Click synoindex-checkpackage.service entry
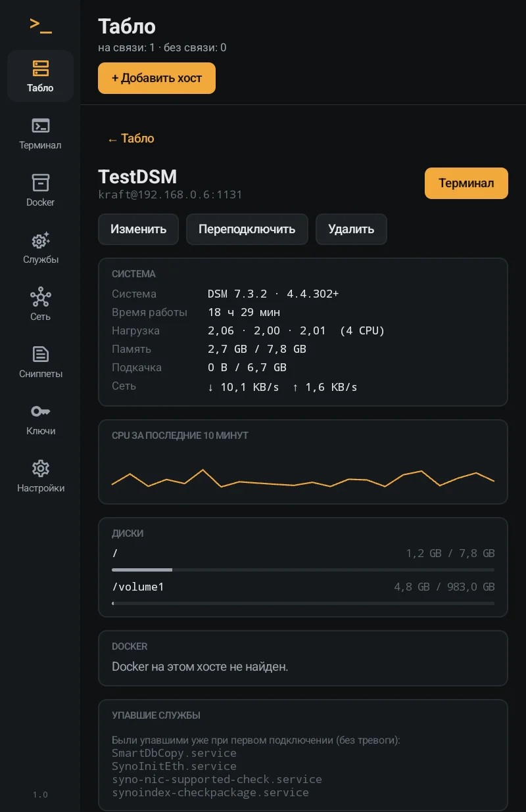The height and width of the screenshot is (812, 526). [x=210, y=792]
